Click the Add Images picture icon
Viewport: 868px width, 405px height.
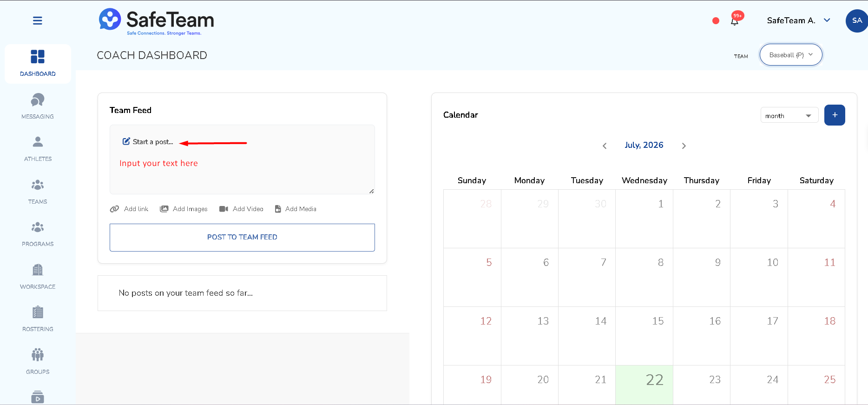164,209
